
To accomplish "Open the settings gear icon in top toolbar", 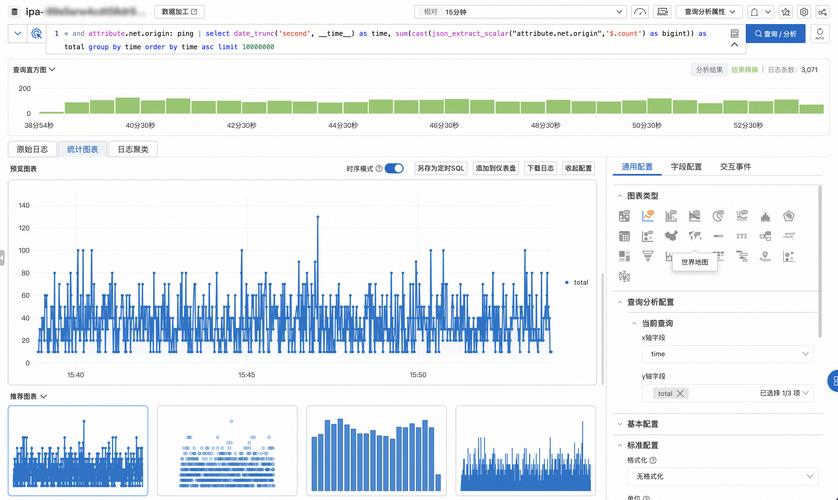I will click(803, 12).
